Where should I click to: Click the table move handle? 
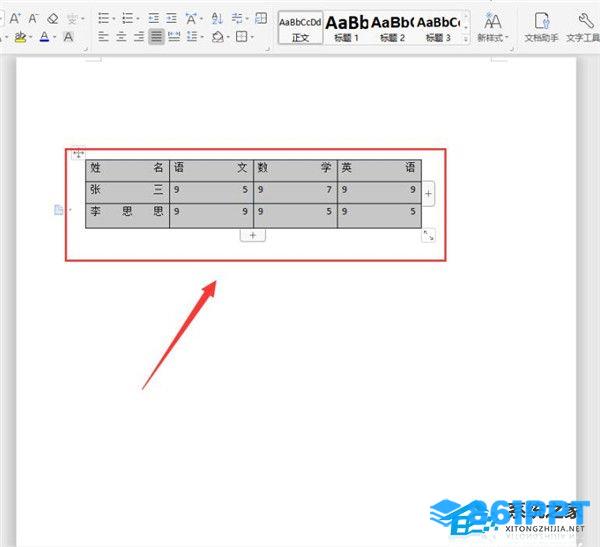pos(78,154)
